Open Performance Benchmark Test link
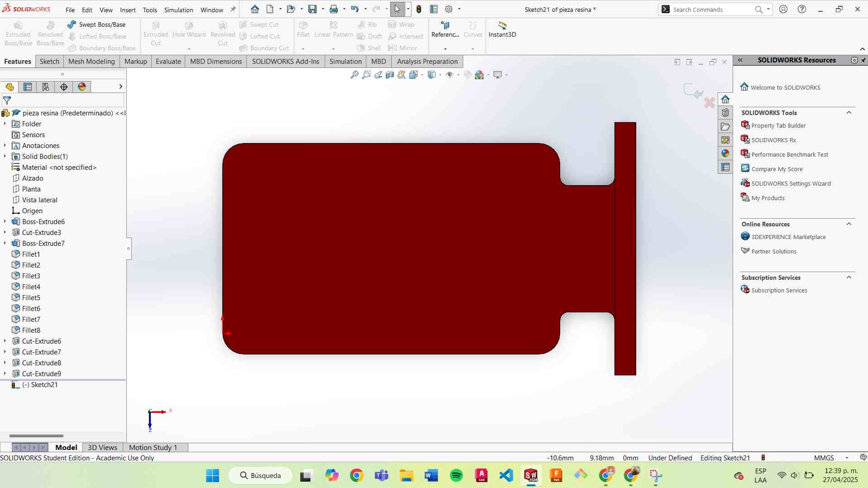The width and height of the screenshot is (868, 488). point(790,154)
